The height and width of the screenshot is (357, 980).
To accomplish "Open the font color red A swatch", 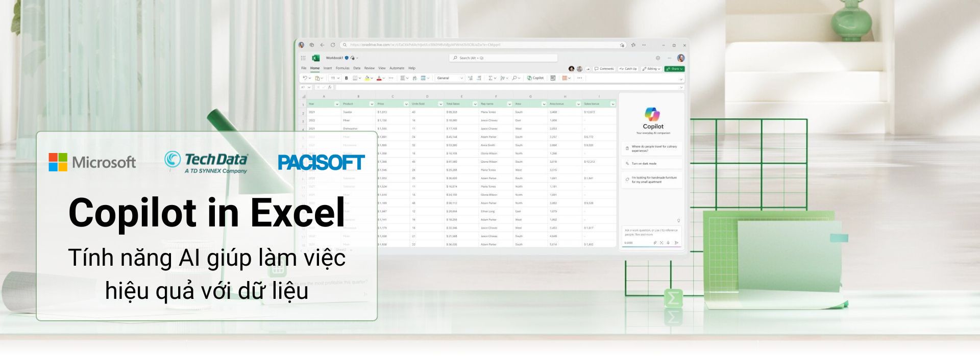I will 379,78.
